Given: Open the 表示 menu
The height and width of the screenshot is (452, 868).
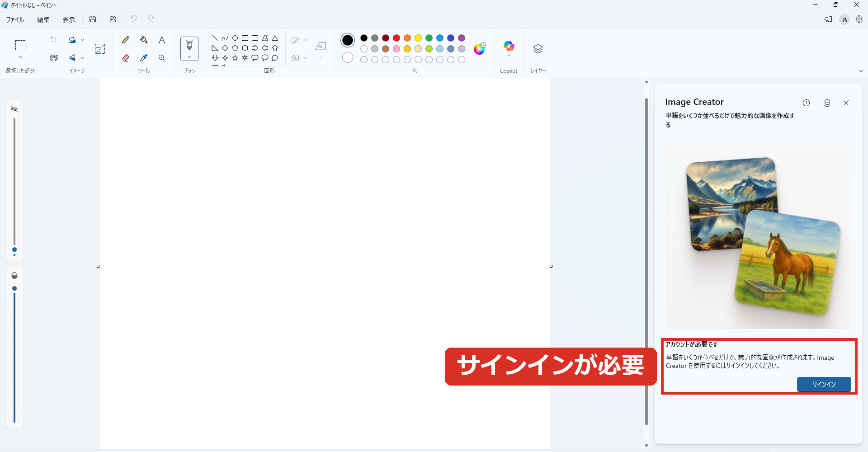Looking at the screenshot, I should [x=69, y=19].
